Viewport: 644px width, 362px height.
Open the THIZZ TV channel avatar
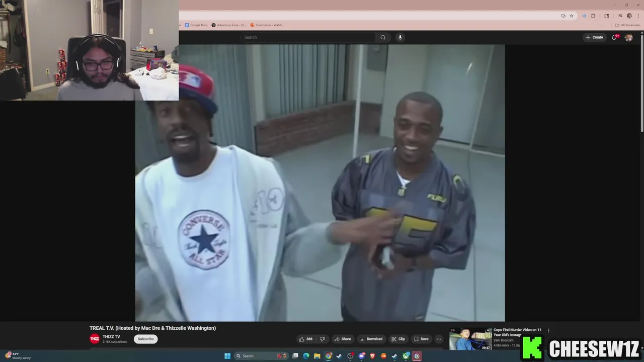(95, 339)
